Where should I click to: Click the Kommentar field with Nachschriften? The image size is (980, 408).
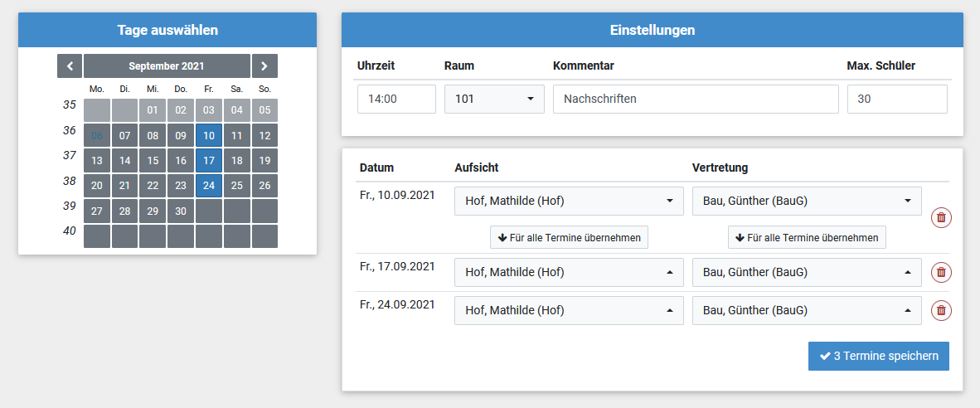tap(696, 99)
